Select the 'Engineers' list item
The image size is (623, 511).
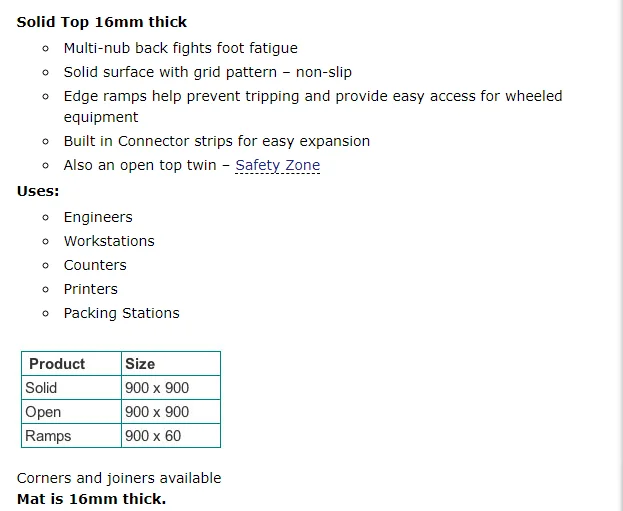pyautogui.click(x=98, y=217)
